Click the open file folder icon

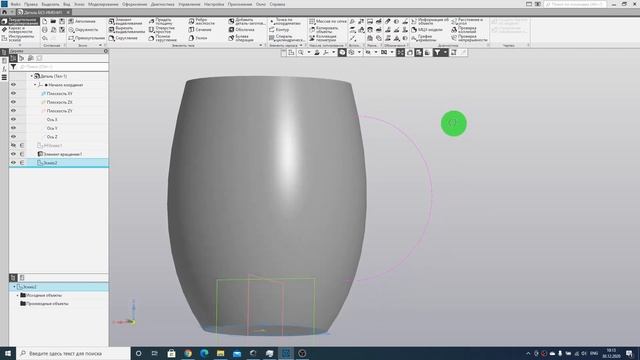tap(53, 21)
